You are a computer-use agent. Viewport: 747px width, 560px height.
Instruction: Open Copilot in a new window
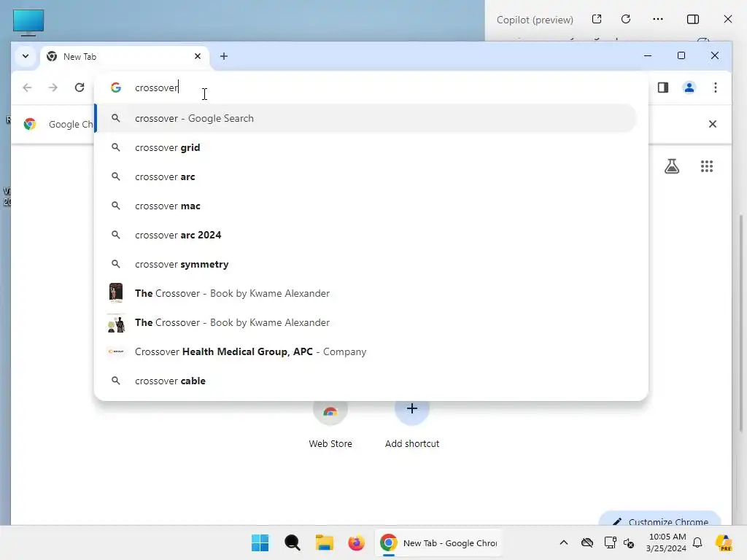click(597, 19)
